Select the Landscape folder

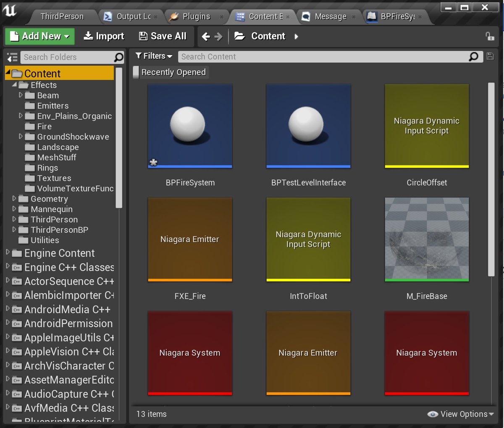(x=58, y=147)
